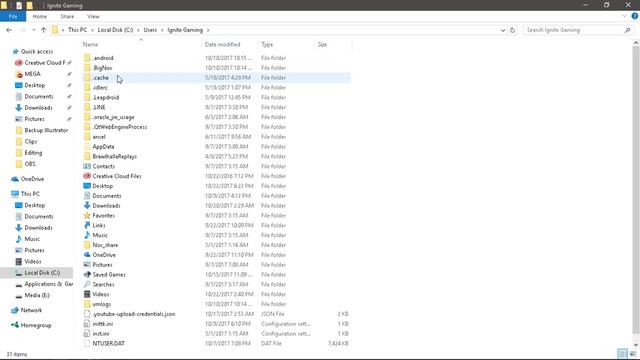Switch to details view icon in status bar

622,354
